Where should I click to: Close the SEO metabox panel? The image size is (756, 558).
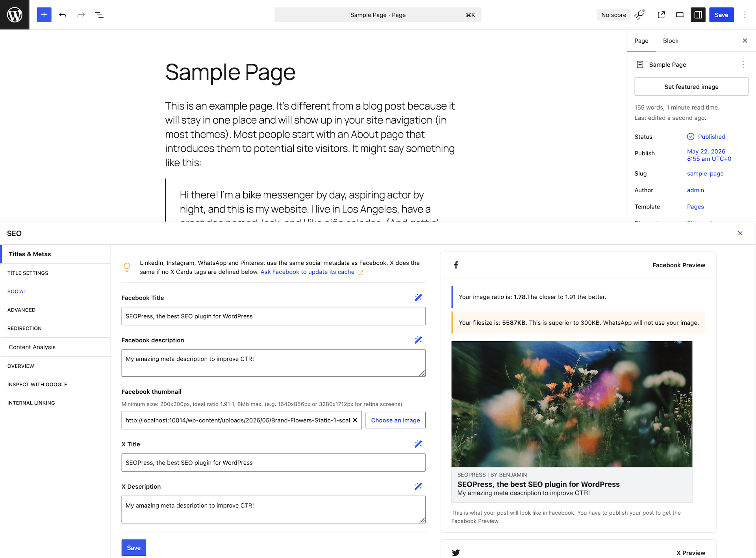(x=740, y=233)
